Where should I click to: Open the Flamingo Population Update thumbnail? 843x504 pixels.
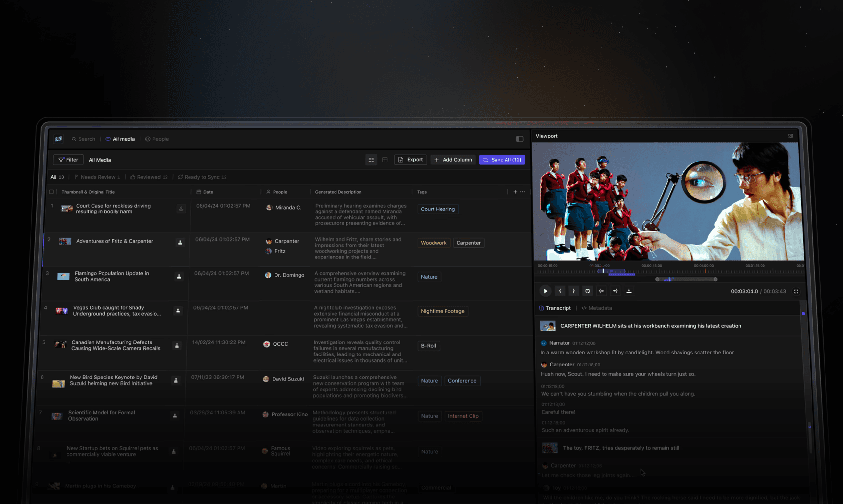point(64,276)
